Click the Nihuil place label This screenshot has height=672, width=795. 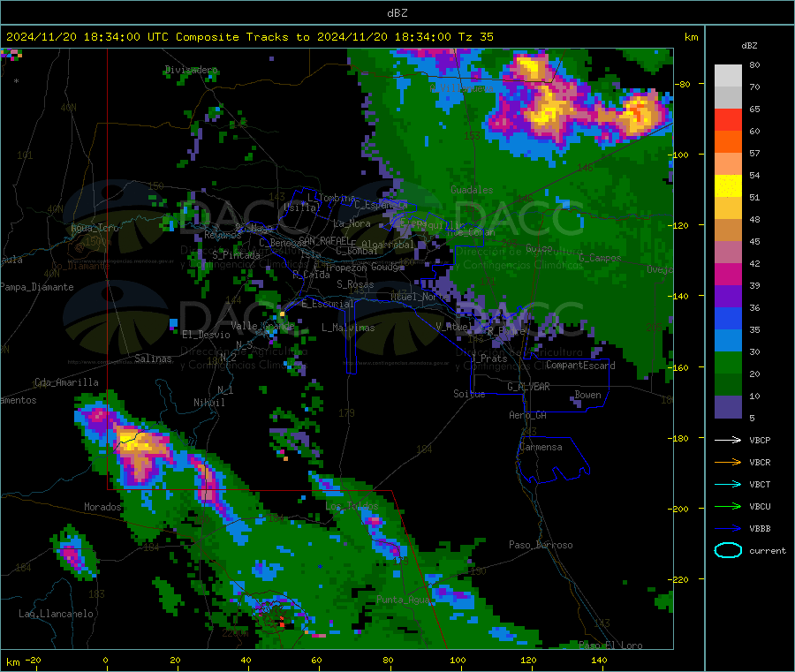[x=208, y=403]
